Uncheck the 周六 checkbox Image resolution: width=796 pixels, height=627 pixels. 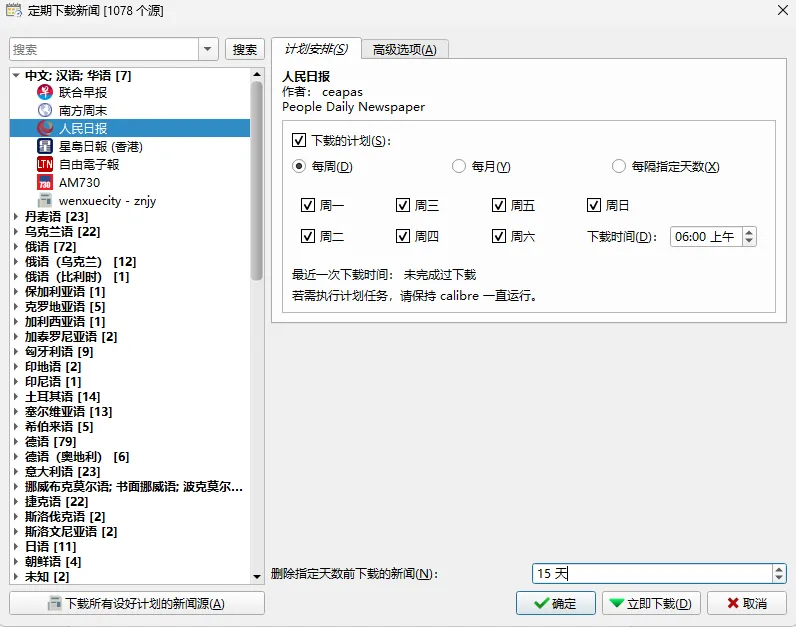tap(499, 236)
